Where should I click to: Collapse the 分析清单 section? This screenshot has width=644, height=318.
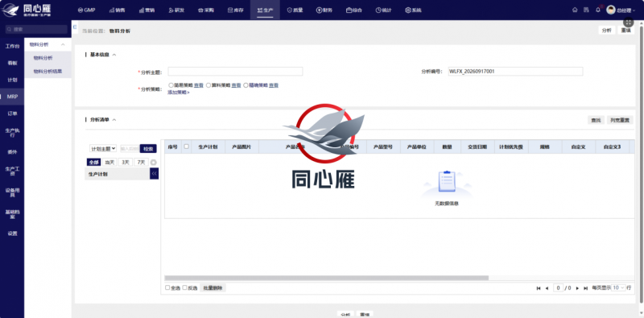pos(114,120)
